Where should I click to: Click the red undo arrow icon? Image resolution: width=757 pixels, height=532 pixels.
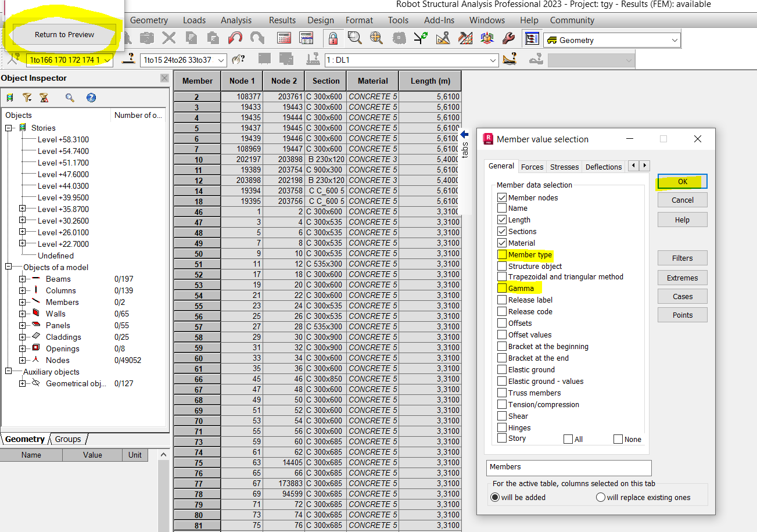[x=235, y=38]
